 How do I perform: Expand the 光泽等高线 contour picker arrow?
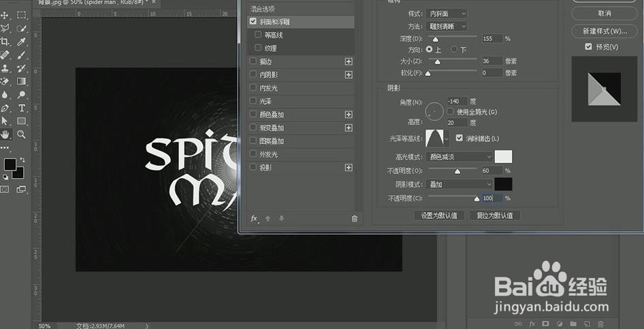click(447, 139)
